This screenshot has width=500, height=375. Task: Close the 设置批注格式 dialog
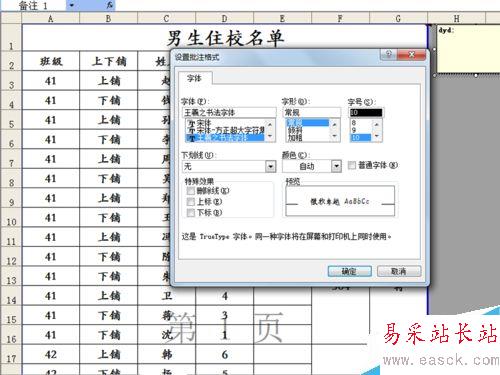[411, 54]
